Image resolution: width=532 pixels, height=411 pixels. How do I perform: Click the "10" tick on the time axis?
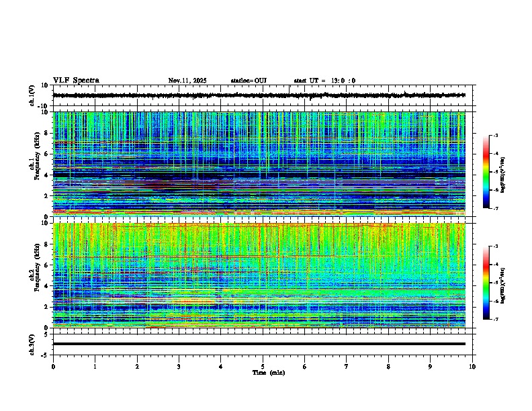tap(472, 367)
